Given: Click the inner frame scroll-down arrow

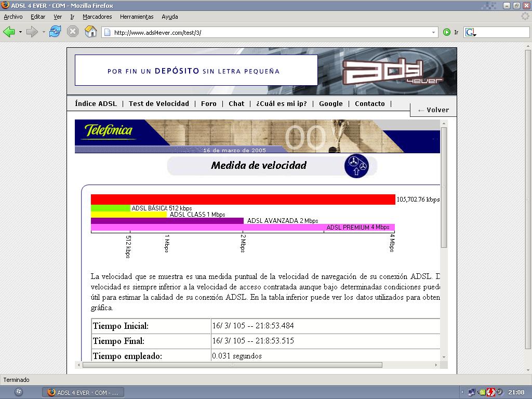Looking at the screenshot, I should [444, 357].
